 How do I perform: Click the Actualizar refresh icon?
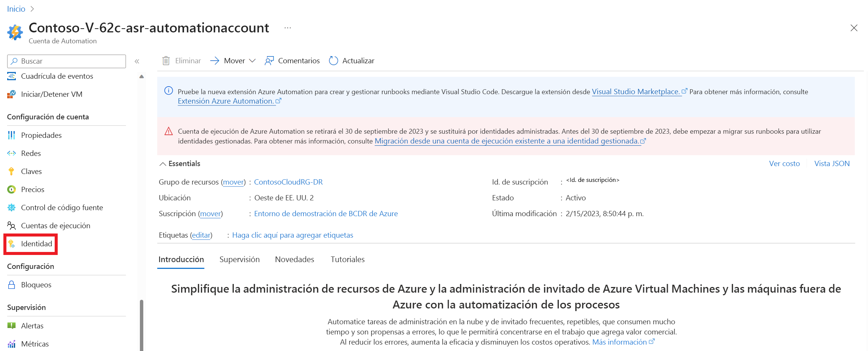tap(333, 61)
